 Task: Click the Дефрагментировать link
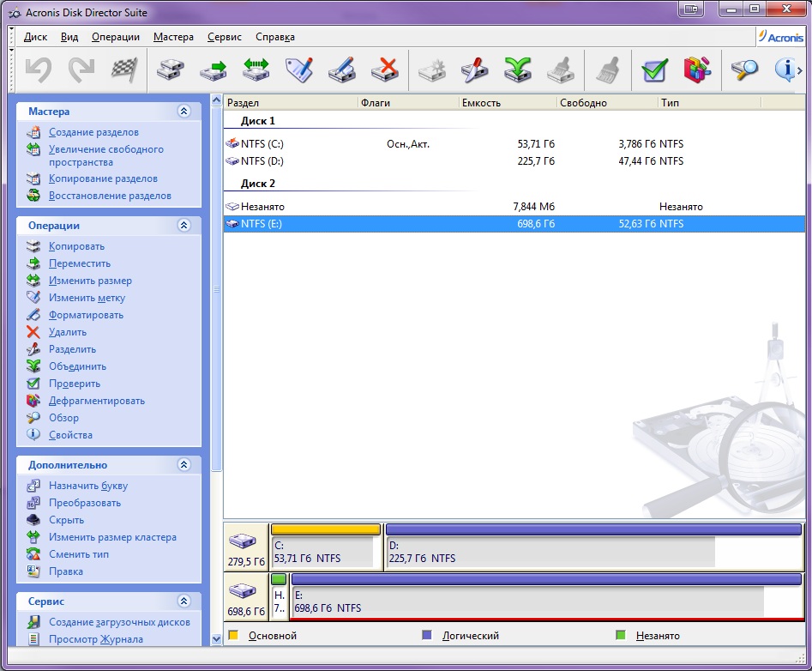97,401
